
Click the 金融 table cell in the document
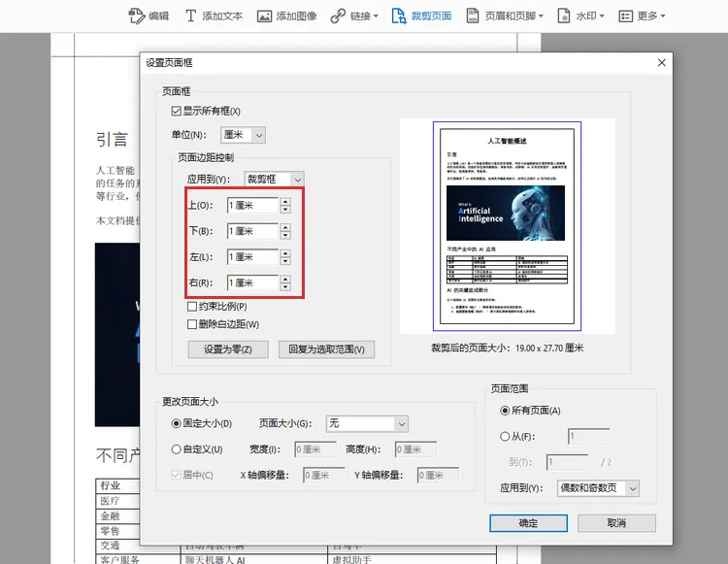110,516
